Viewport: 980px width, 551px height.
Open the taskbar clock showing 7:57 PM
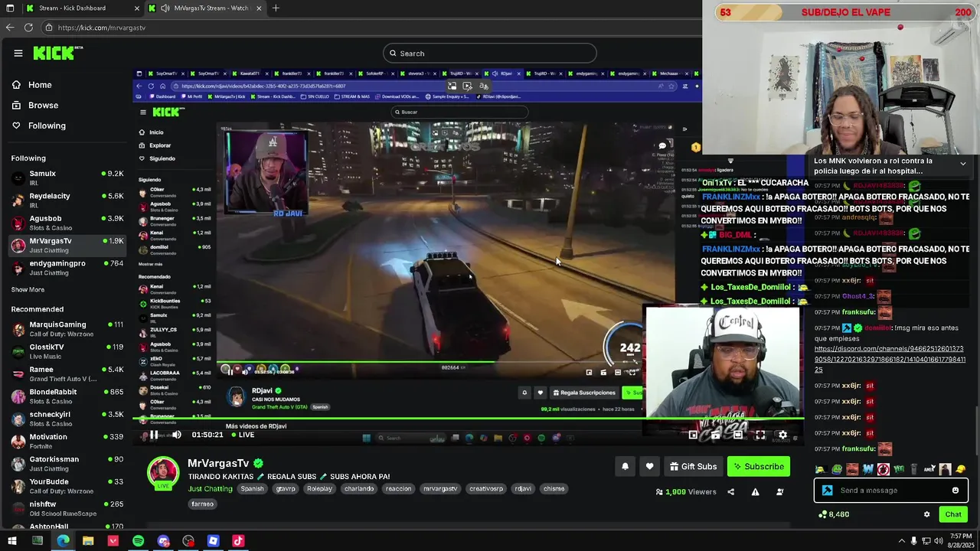961,541
